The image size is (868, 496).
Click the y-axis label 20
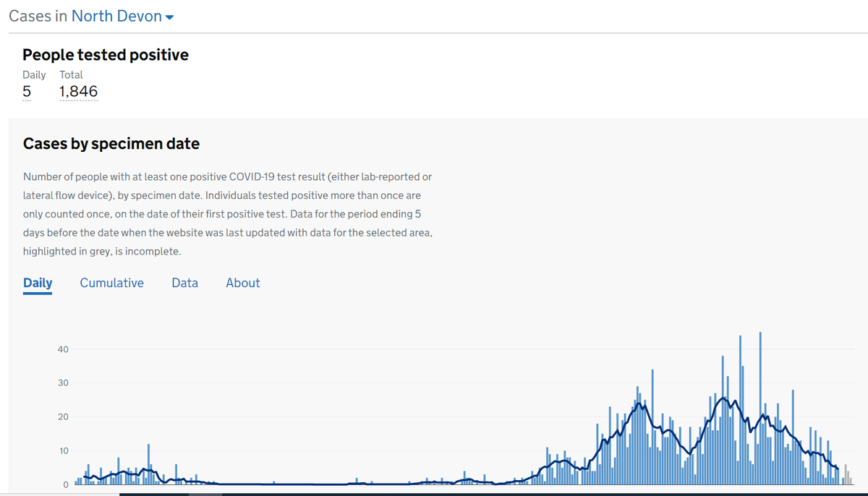(63, 416)
